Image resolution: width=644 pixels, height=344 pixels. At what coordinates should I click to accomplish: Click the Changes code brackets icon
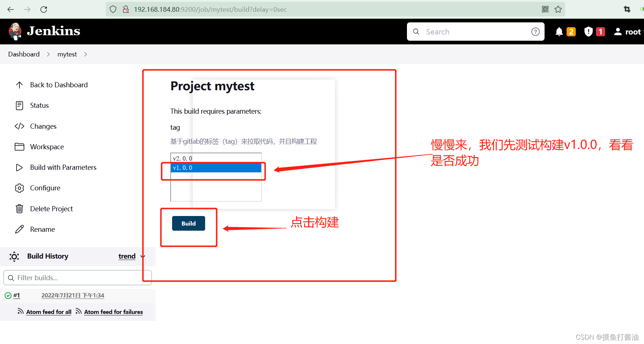pyautogui.click(x=19, y=126)
